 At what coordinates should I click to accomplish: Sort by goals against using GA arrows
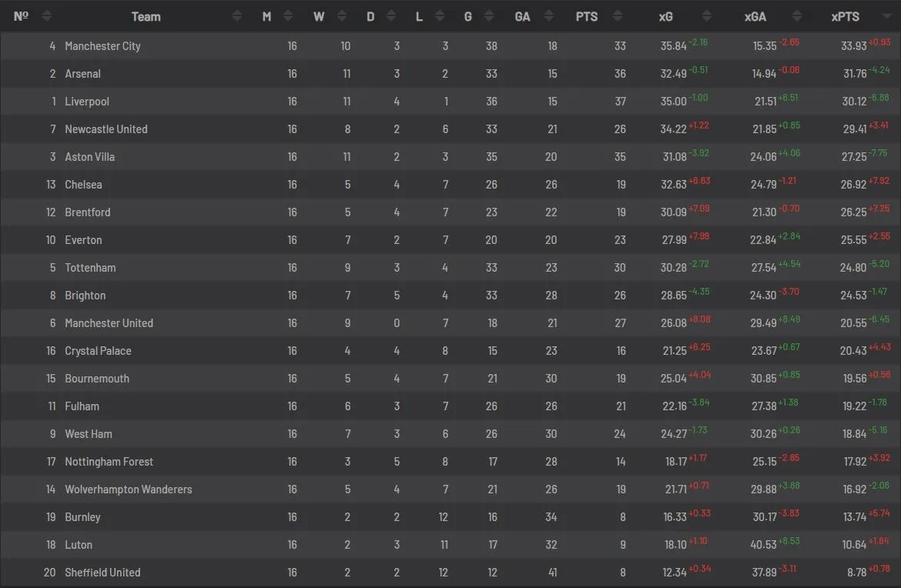[549, 16]
